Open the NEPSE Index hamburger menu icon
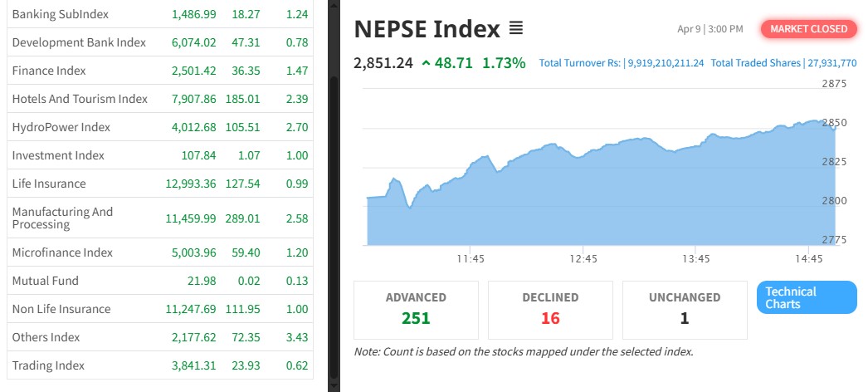 tap(516, 29)
